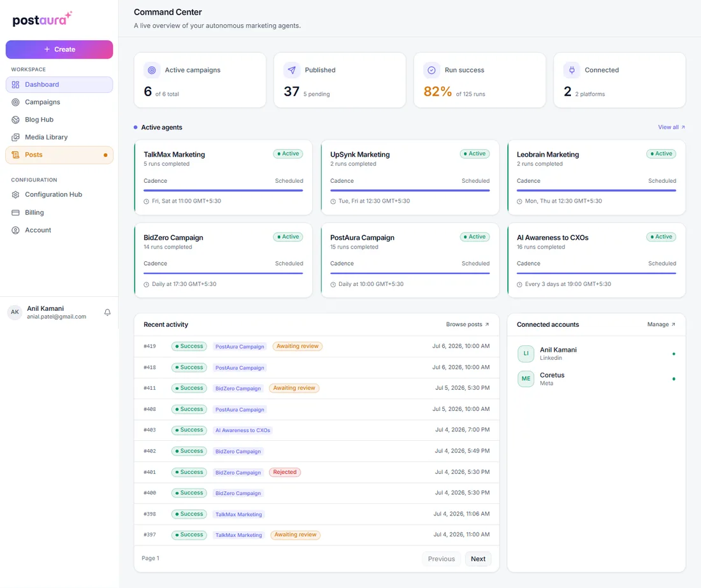Click the LI LinkedIn account badge

pos(526,354)
